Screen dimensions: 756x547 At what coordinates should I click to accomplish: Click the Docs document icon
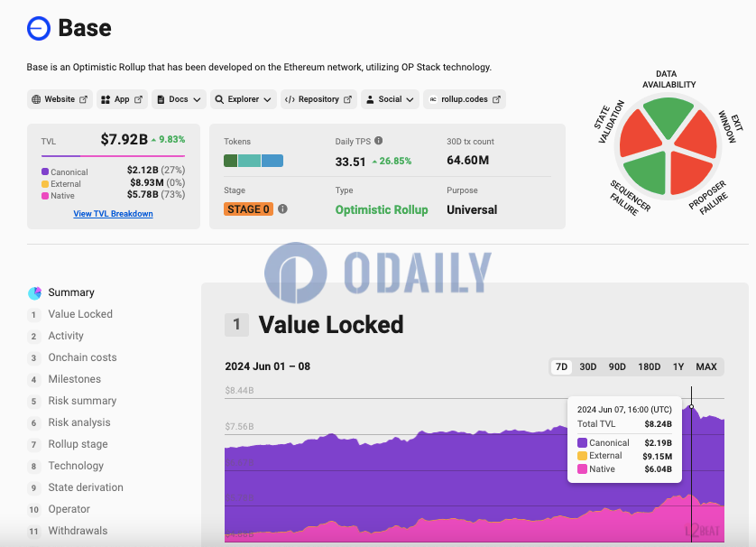161,99
